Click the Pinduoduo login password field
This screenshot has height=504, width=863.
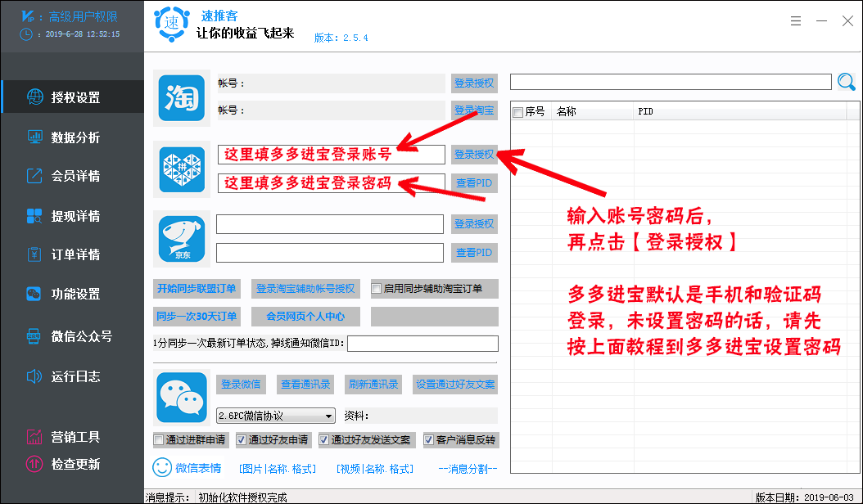point(332,183)
